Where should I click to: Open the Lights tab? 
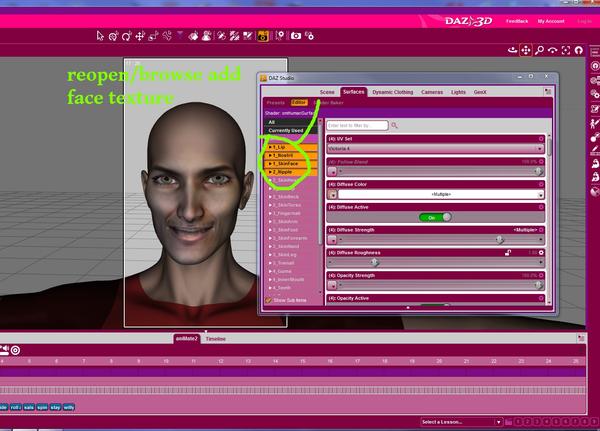[458, 92]
